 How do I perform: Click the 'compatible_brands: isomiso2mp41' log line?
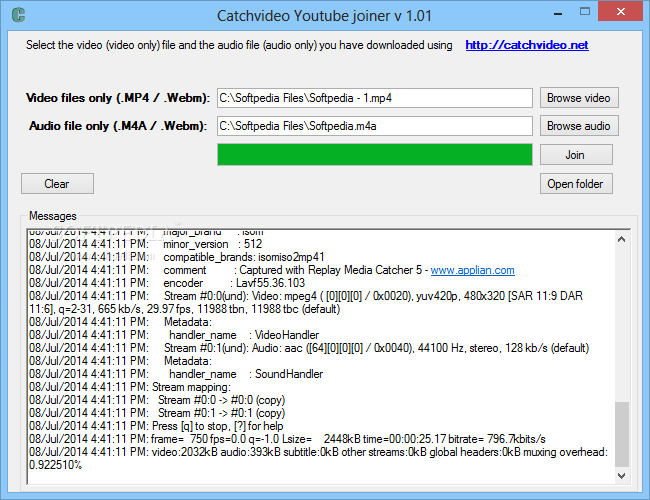click(177, 257)
